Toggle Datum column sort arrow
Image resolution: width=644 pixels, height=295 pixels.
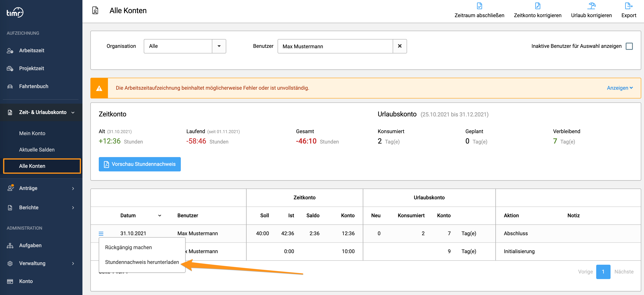160,215
